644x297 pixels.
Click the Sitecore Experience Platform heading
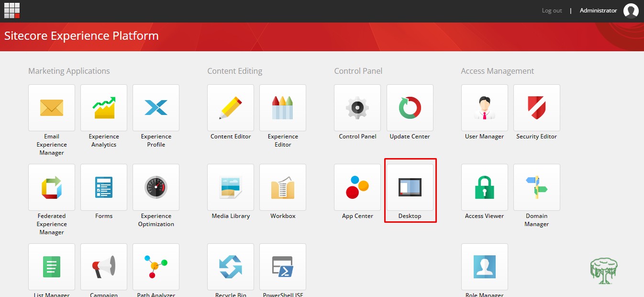(81, 36)
